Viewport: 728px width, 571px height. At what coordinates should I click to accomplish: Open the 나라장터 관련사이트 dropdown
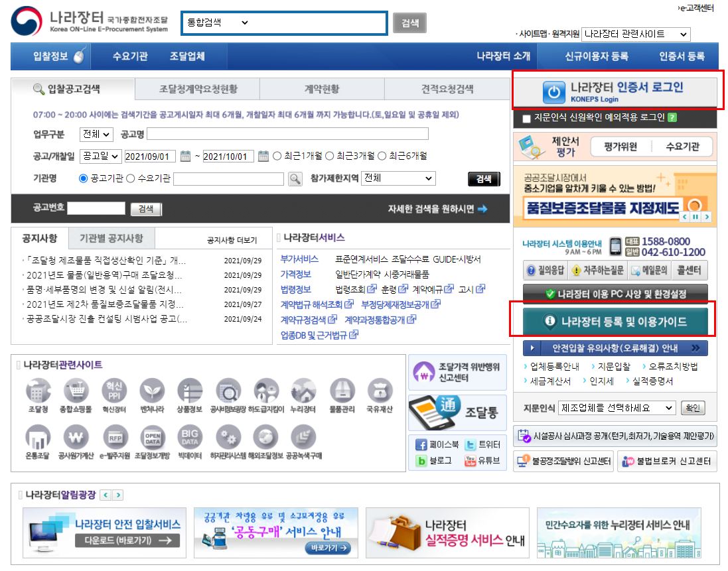tap(636, 34)
